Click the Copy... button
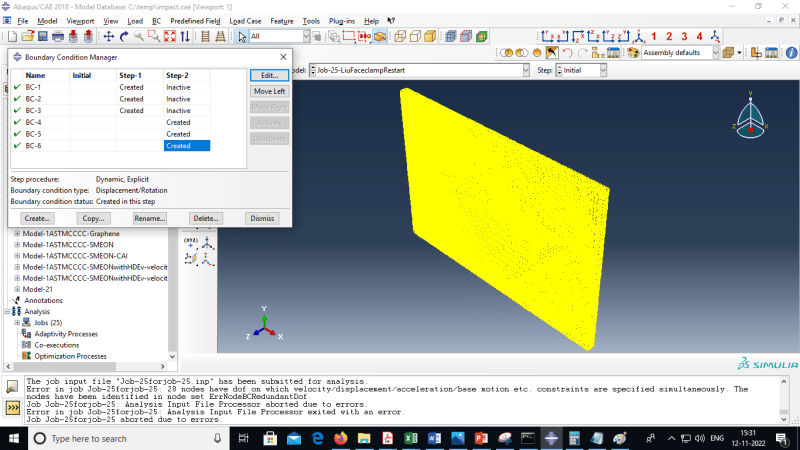Image resolution: width=800 pixels, height=450 pixels. click(93, 218)
